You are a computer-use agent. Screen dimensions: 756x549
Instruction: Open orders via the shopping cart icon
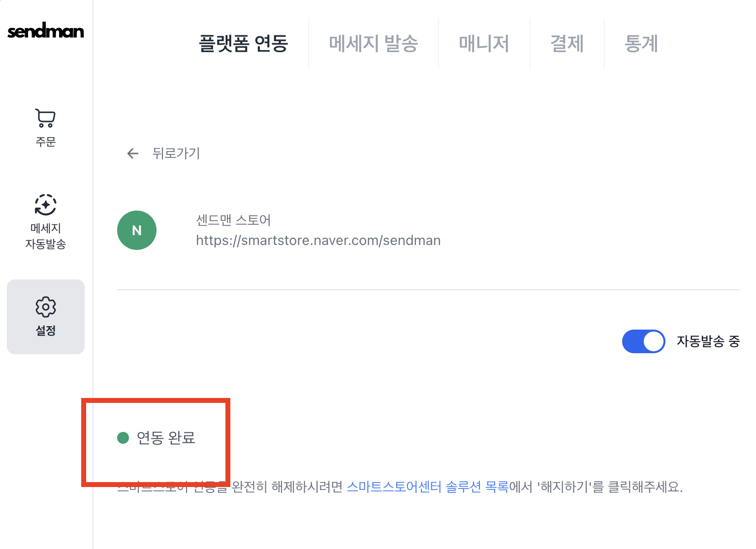pos(45,118)
